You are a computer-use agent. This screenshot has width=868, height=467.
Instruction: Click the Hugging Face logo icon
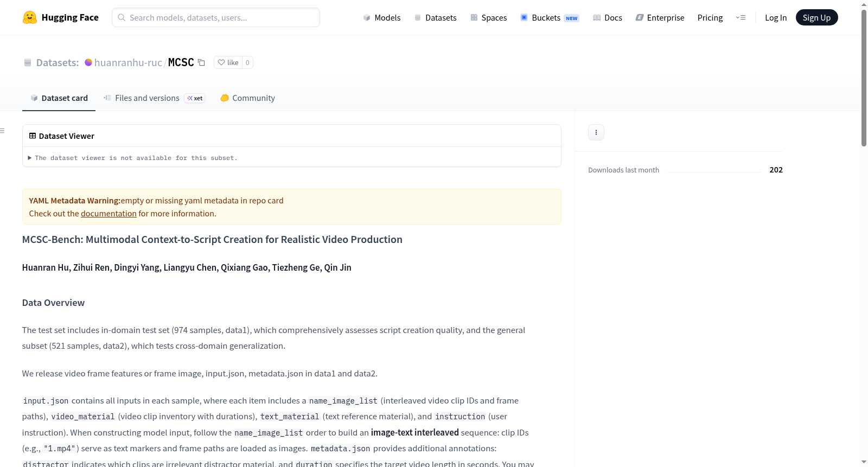pos(30,17)
